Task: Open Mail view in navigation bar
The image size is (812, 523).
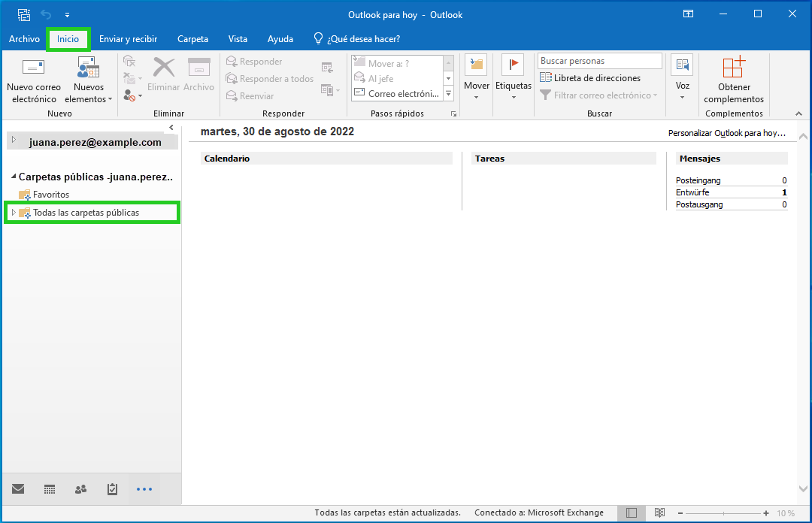Action: pos(18,489)
